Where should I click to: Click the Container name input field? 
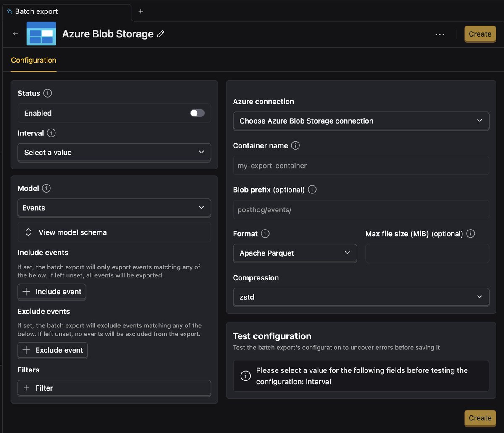361,166
